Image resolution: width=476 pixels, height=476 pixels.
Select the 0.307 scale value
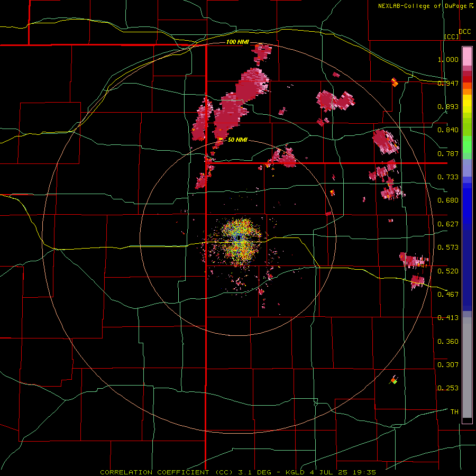(448, 364)
